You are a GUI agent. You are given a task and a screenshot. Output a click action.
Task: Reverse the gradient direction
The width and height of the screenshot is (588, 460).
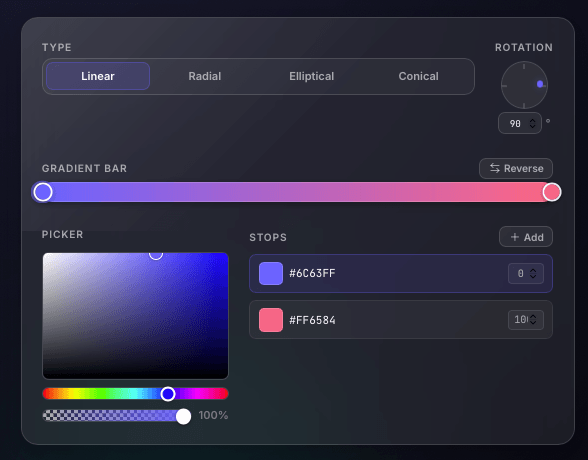(516, 168)
